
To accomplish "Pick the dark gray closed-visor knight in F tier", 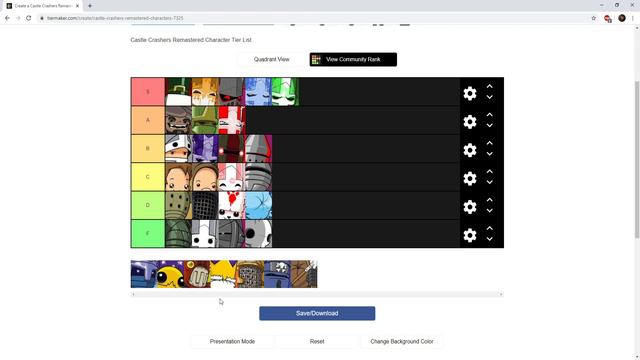I will pyautogui.click(x=231, y=233).
